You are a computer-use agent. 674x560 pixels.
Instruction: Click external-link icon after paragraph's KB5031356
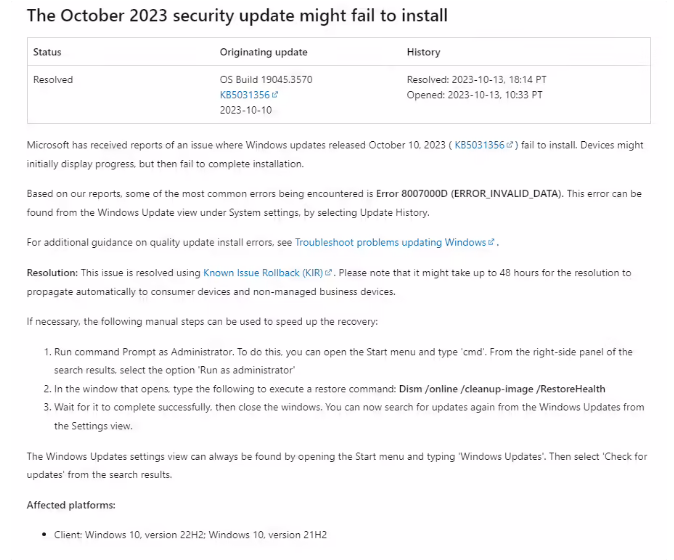pos(510,145)
